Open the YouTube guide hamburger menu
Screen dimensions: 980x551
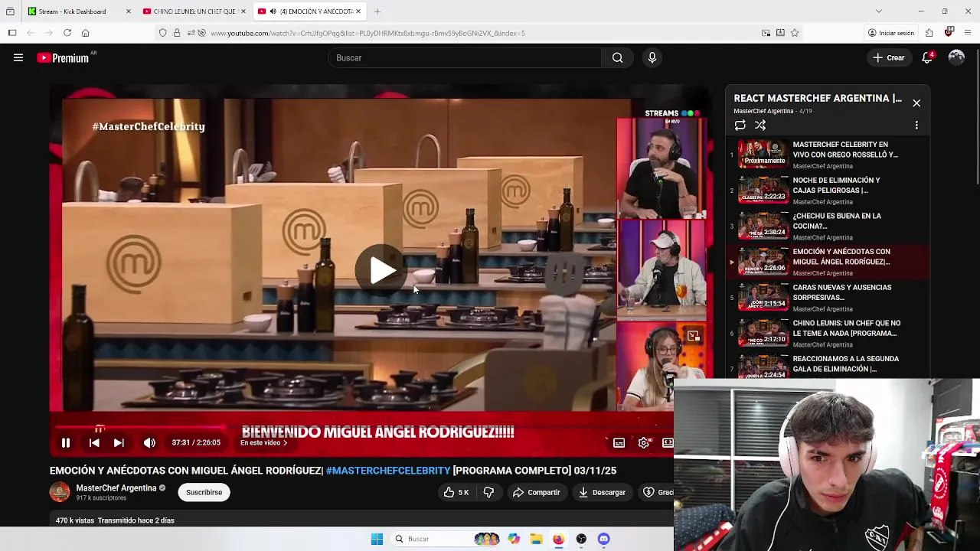coord(18,57)
